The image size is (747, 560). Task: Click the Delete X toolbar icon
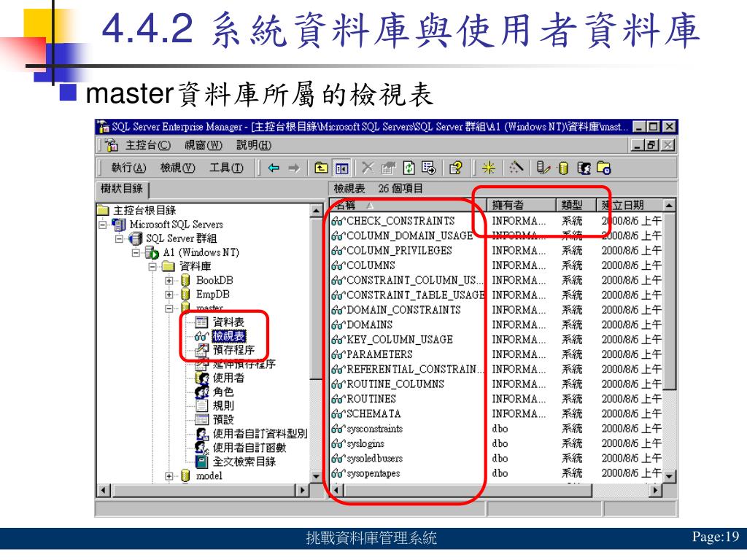click(x=368, y=168)
